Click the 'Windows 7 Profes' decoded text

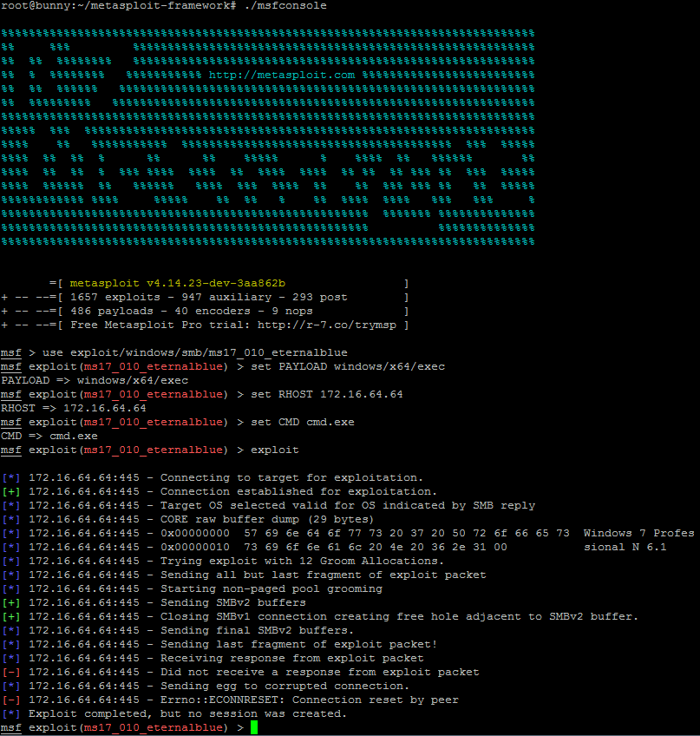click(639, 533)
